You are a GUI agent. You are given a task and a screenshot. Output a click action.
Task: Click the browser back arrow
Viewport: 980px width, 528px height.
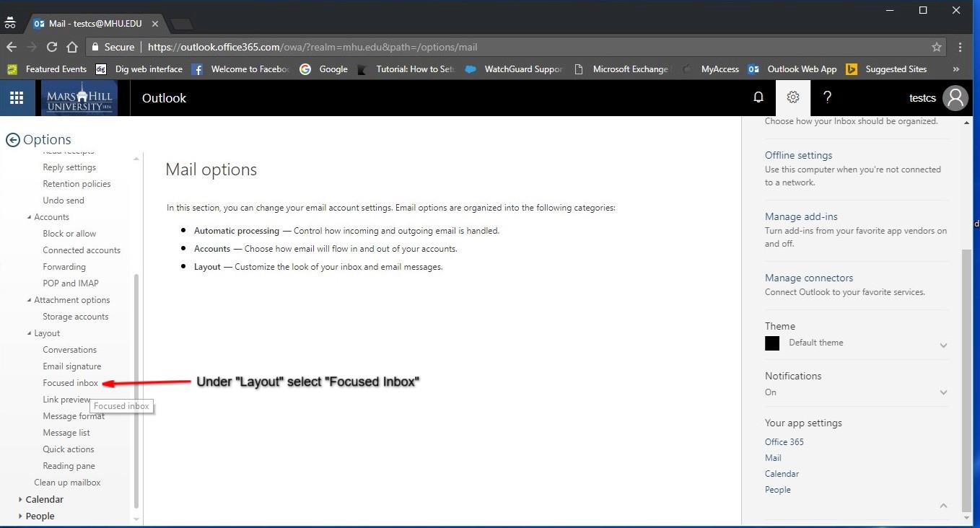(12, 47)
